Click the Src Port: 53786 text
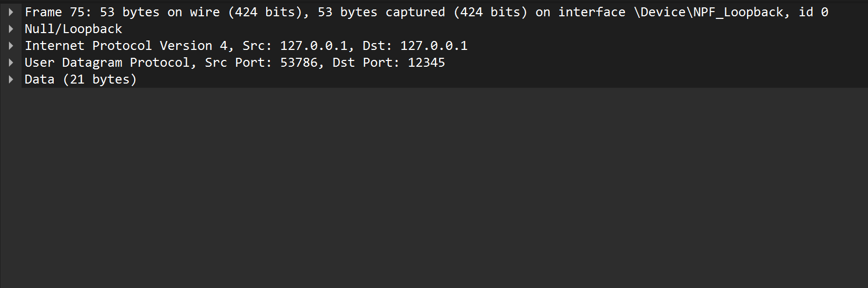The image size is (868, 288). 262,63
